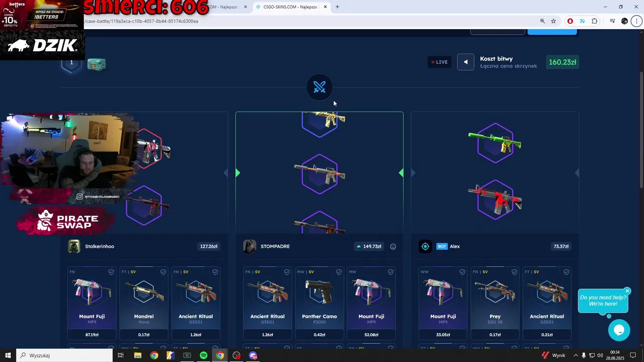Click the 0.42zł price
This screenshot has height=362, width=644.
319,335
